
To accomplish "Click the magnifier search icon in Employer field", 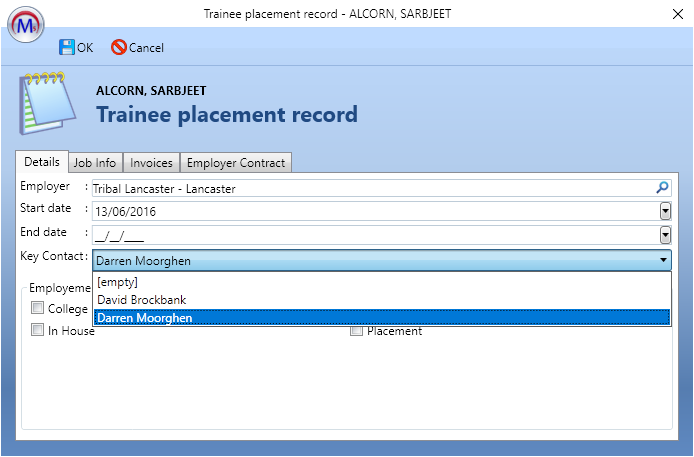I will coord(661,187).
